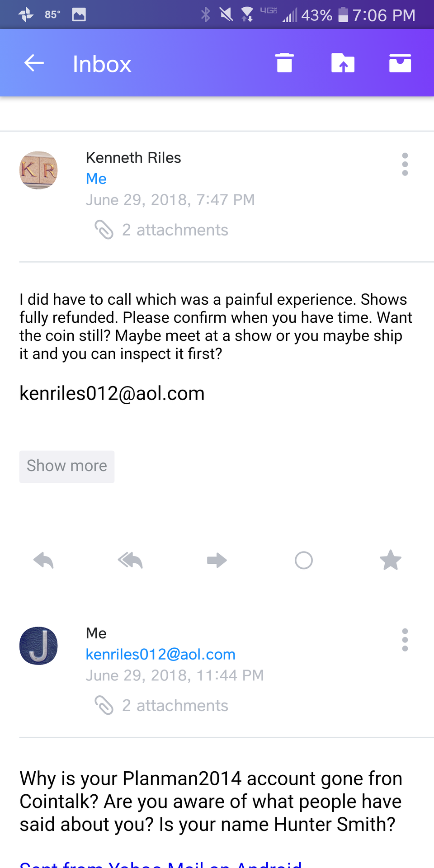Open Kenneth Riles' KR avatar
The image size is (434, 868).
[x=38, y=170]
